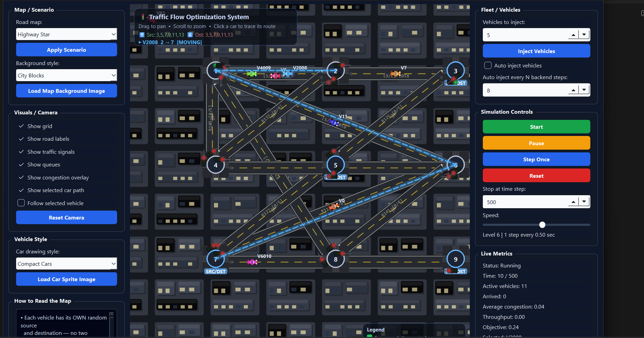Screen dimensions: 644x338
Task: Click the pink car V6010
Action: click(x=252, y=262)
